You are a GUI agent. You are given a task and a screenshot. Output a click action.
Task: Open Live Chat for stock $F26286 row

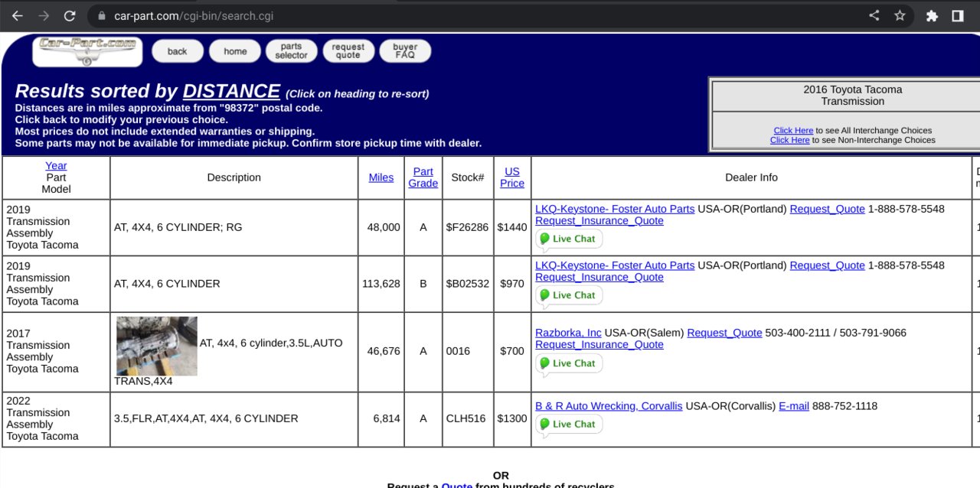tap(569, 239)
